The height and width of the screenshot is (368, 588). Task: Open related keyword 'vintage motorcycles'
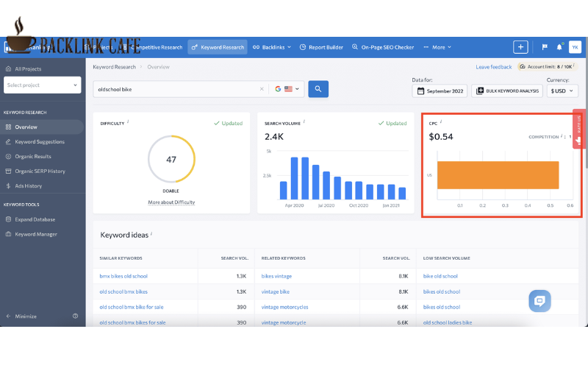pos(284,307)
